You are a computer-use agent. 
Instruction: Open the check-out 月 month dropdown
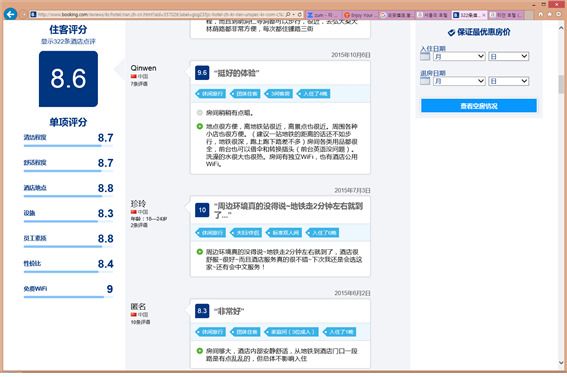click(x=459, y=81)
